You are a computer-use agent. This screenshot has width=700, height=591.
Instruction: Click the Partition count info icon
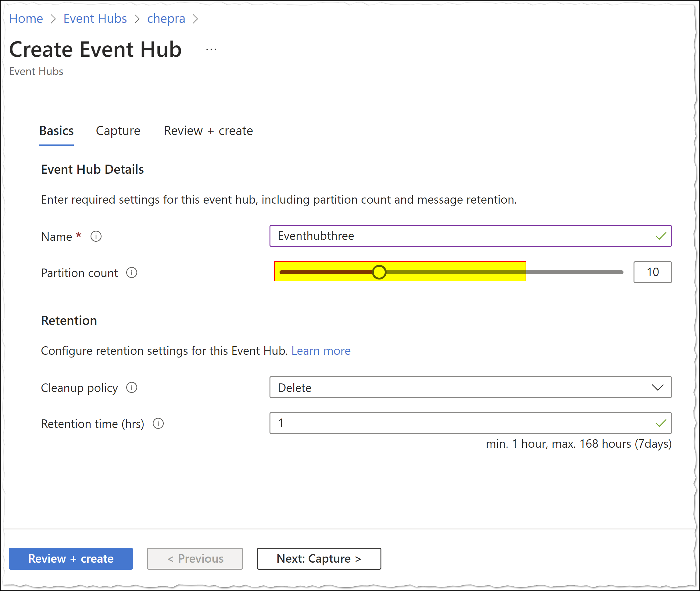[132, 273]
